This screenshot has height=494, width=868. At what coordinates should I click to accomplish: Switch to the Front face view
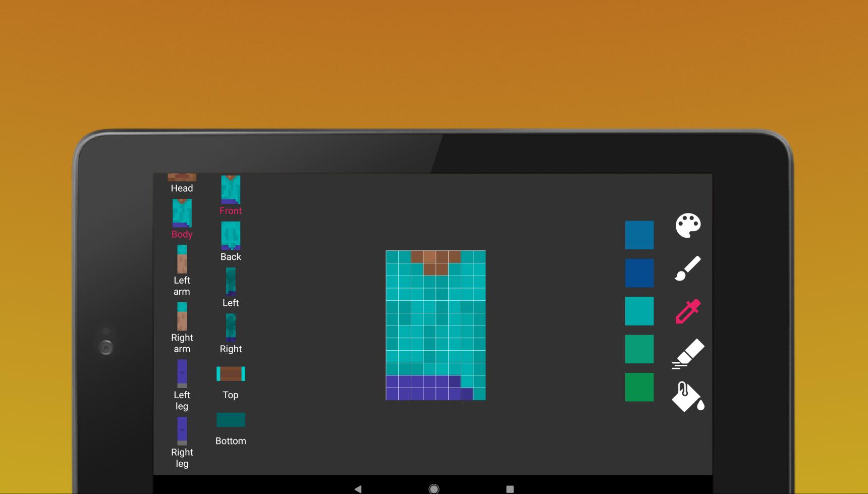(231, 196)
